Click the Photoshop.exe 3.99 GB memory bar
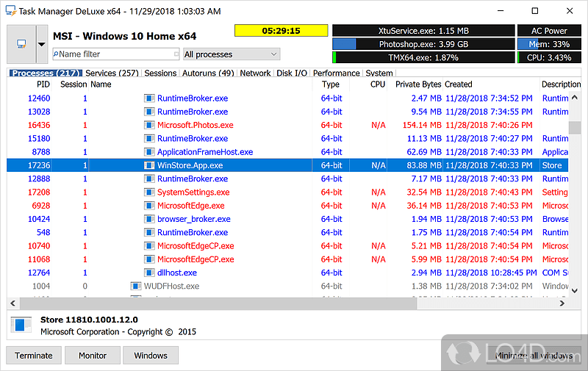 pos(423,44)
